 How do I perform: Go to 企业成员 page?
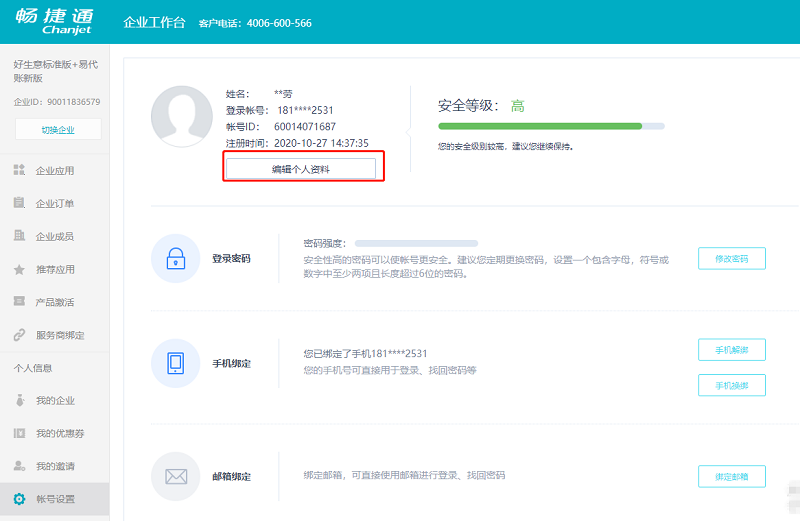click(x=55, y=236)
